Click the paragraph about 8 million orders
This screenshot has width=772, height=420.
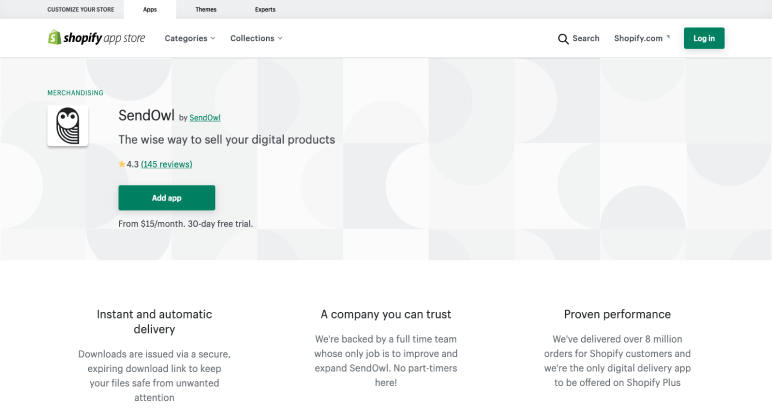click(x=617, y=360)
